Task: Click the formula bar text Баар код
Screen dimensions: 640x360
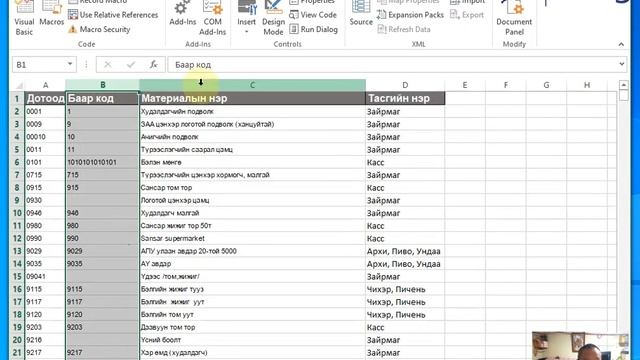Action: pos(193,65)
